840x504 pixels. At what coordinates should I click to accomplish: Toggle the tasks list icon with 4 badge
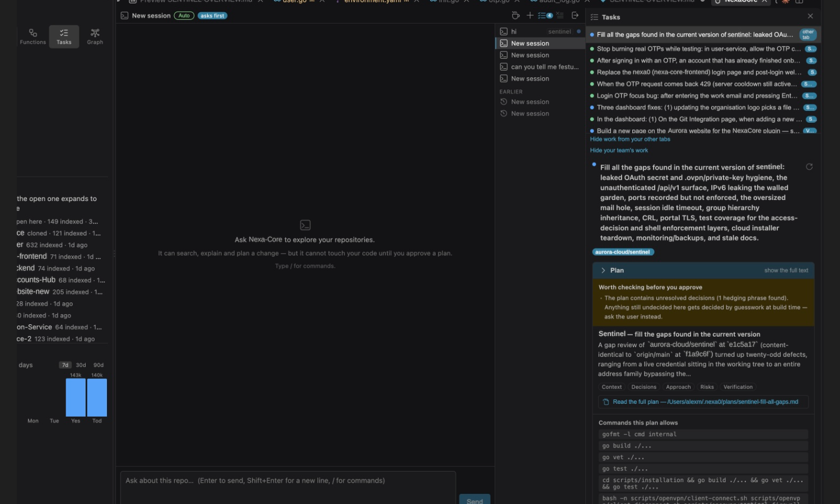point(545,16)
